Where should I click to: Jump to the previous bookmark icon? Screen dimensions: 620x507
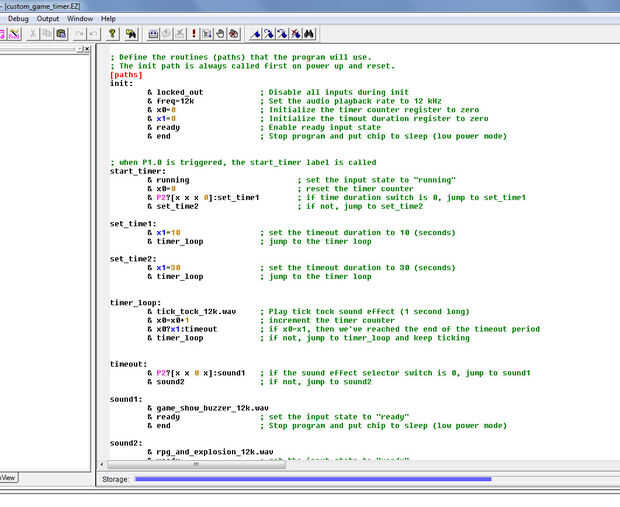[x=283, y=34]
